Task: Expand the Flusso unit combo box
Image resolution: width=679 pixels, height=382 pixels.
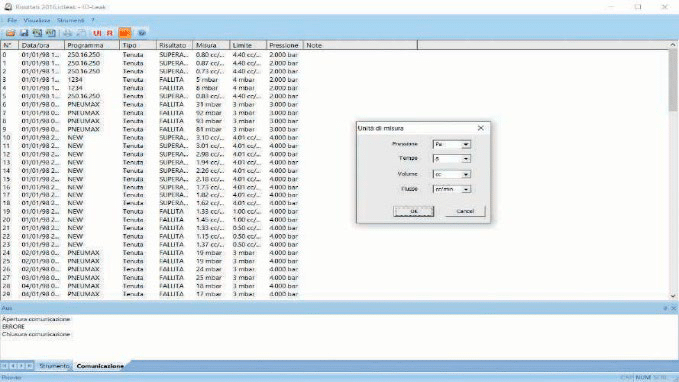Action: [466, 189]
